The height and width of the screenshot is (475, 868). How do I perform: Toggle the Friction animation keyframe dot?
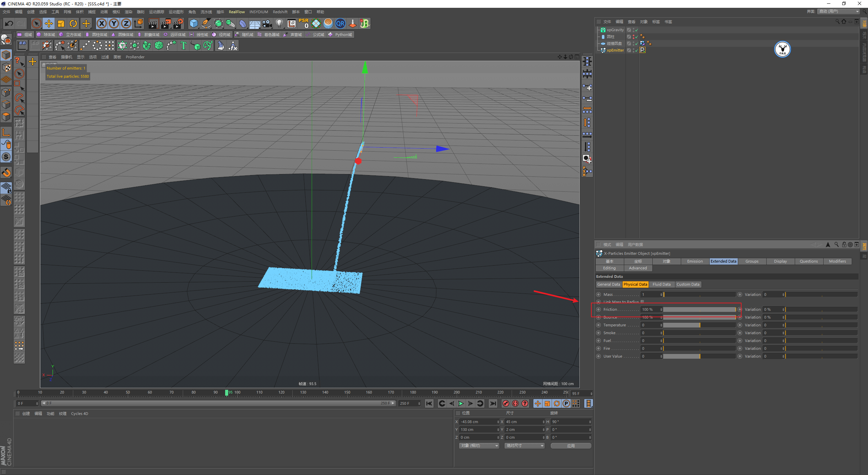tap(598, 309)
